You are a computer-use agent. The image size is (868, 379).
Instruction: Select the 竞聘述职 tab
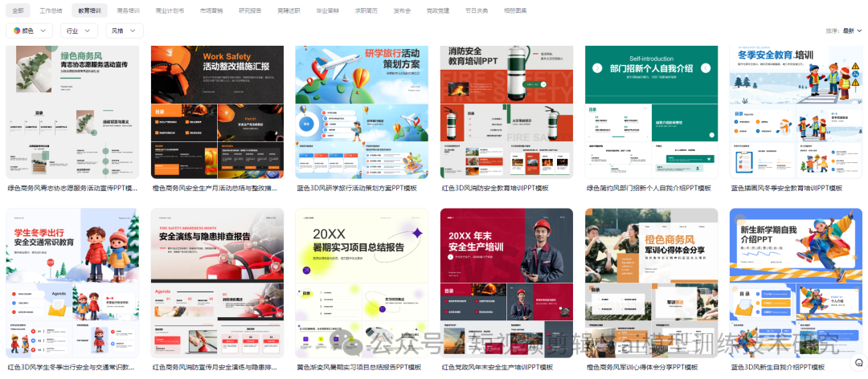pyautogui.click(x=289, y=10)
